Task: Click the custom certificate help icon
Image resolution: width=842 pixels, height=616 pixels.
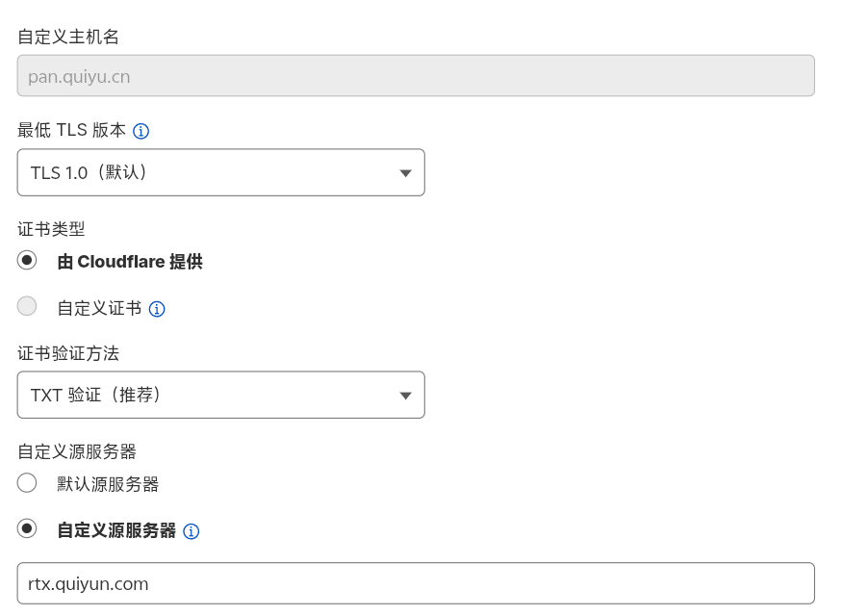Action: click(x=157, y=307)
